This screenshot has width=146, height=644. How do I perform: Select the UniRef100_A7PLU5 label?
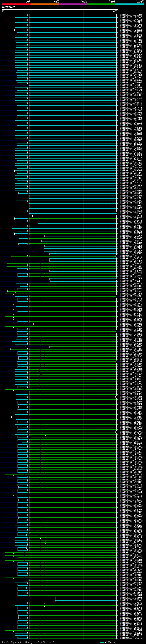(x=131, y=67)
